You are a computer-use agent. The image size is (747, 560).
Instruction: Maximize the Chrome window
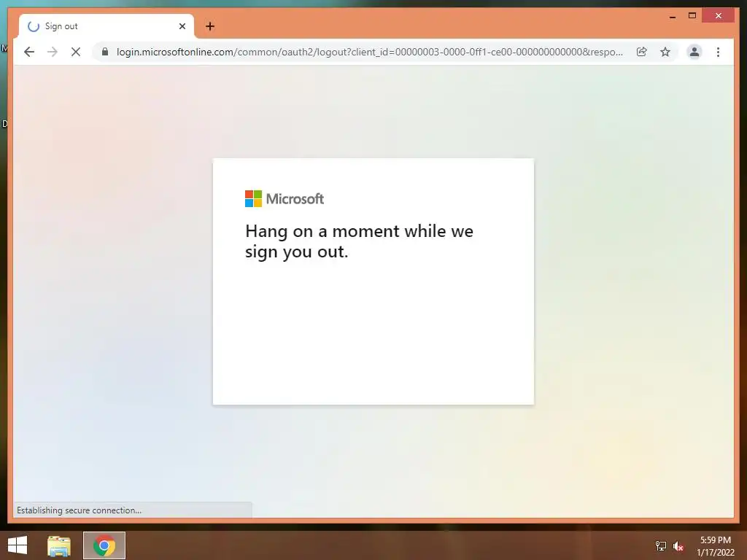(x=692, y=16)
